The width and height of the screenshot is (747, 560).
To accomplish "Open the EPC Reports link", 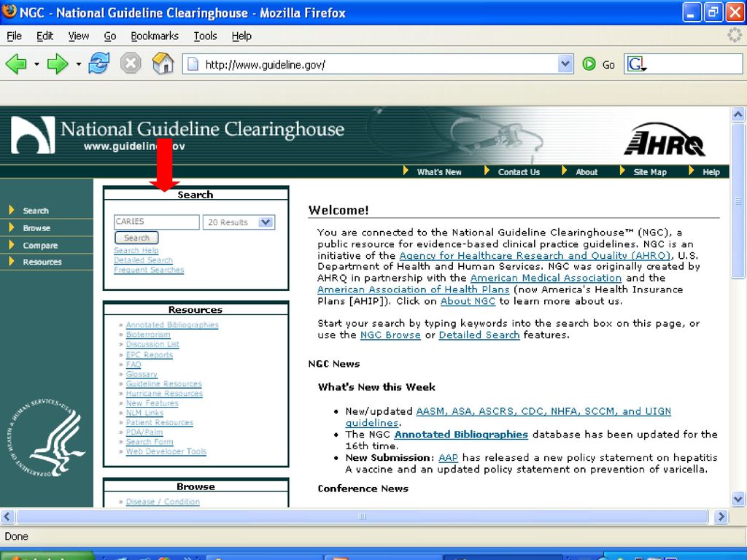I will click(149, 355).
